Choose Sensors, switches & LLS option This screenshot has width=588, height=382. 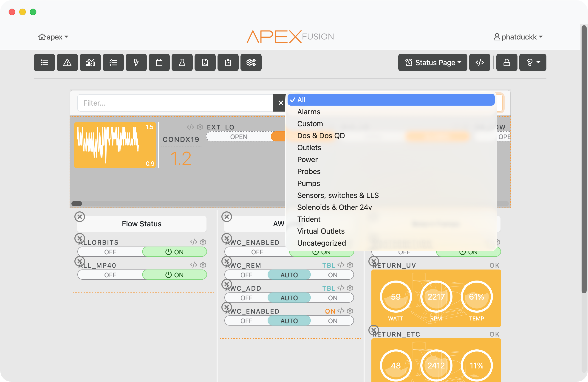(391, 195)
